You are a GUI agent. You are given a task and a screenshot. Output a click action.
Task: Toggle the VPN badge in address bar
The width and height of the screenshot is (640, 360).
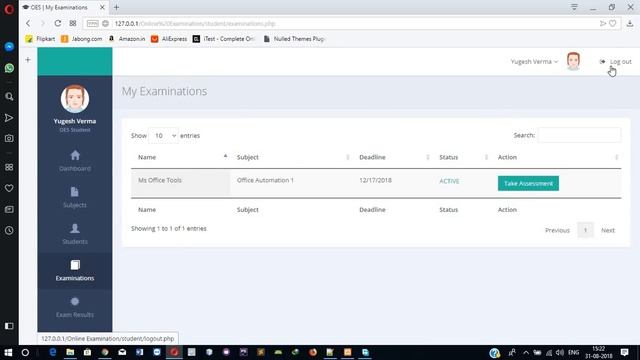point(93,24)
